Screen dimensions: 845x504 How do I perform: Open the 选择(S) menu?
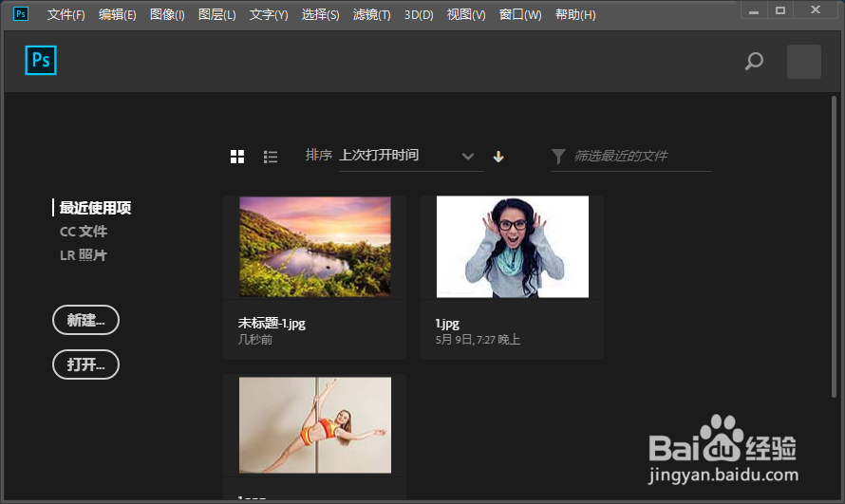coord(320,14)
